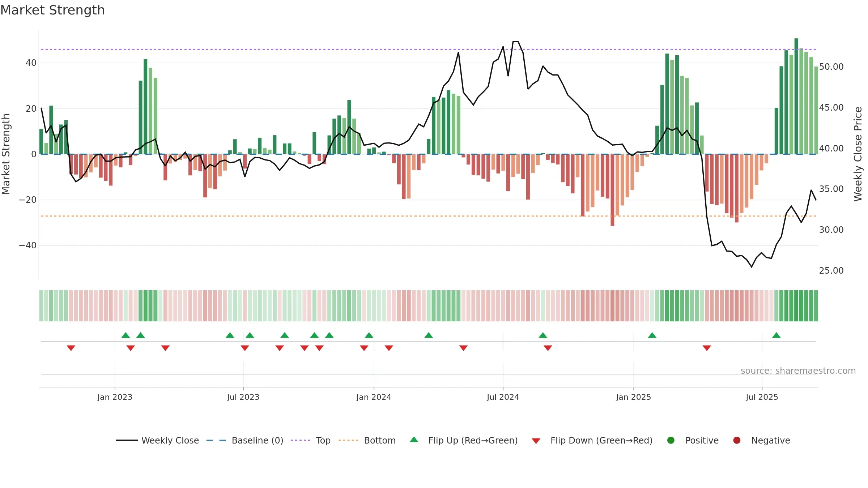Click the last red flip-down marker before Jul 2025
This screenshot has width=868, height=488.
point(707,348)
